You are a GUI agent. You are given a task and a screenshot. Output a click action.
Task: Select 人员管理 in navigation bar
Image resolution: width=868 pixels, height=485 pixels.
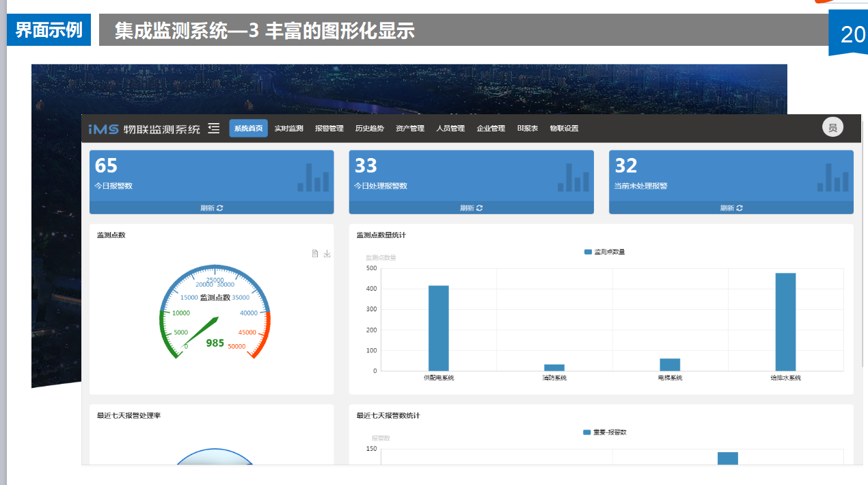point(450,129)
